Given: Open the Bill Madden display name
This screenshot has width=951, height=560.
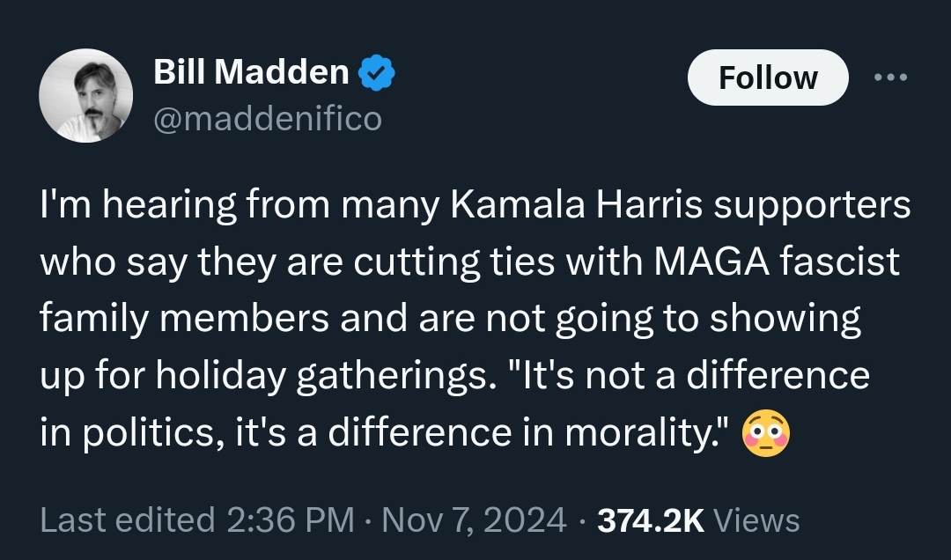Looking at the screenshot, I should 251,72.
